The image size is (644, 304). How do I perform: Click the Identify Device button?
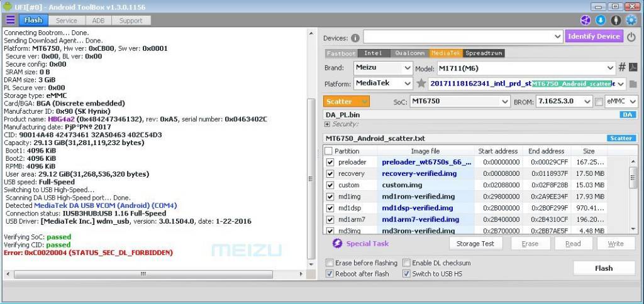pos(594,36)
